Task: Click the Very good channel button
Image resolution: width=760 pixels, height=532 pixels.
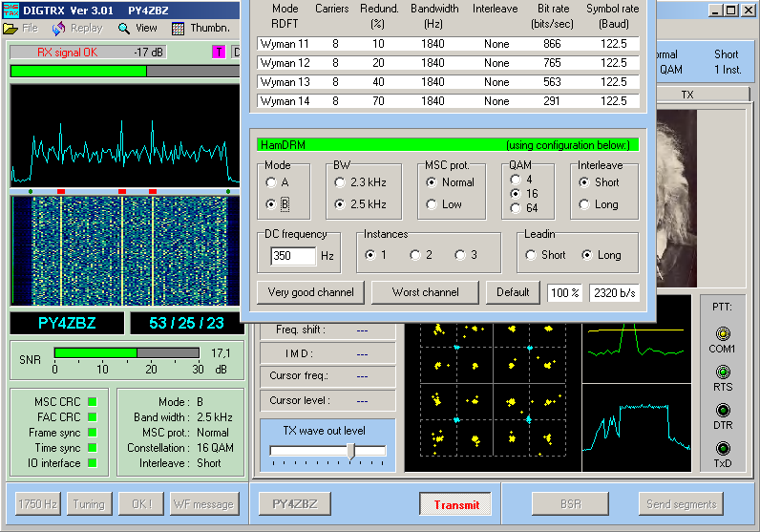Action: tap(310, 292)
